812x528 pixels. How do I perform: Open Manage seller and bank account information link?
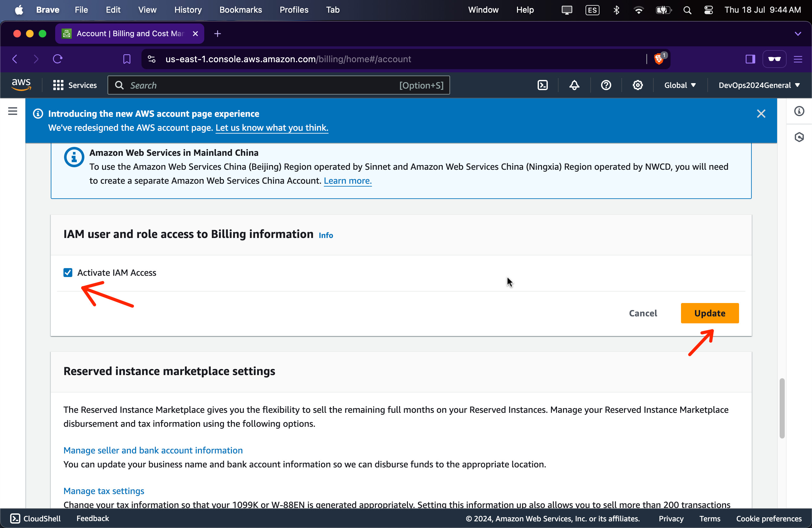(153, 450)
